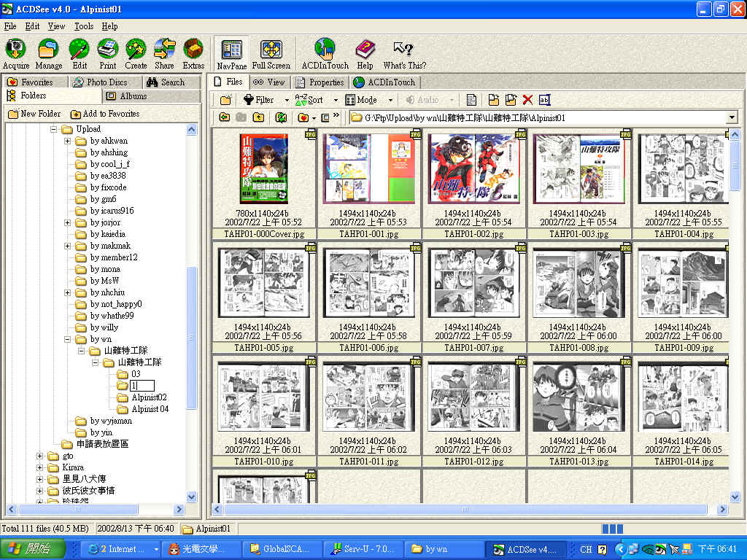Viewport: 747px width, 560px height.
Task: Collapse the 'by wn' folder tree node
Action: click(67, 340)
